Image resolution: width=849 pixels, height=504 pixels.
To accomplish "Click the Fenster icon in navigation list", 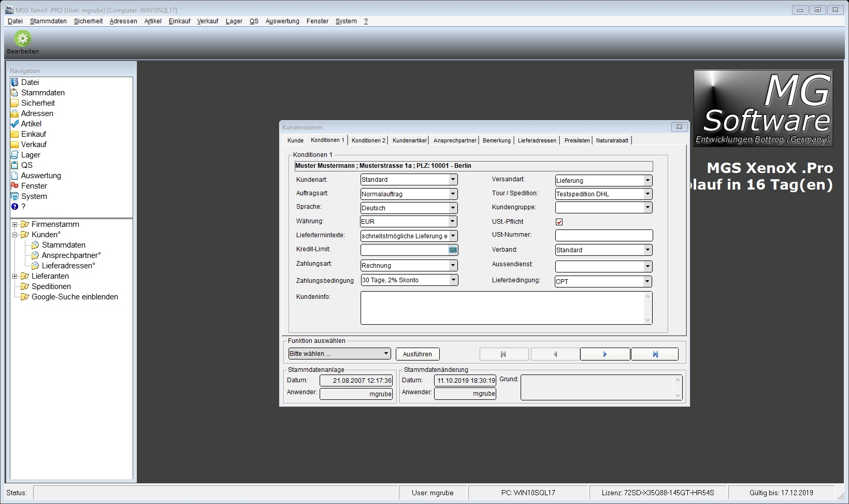I will tap(15, 186).
